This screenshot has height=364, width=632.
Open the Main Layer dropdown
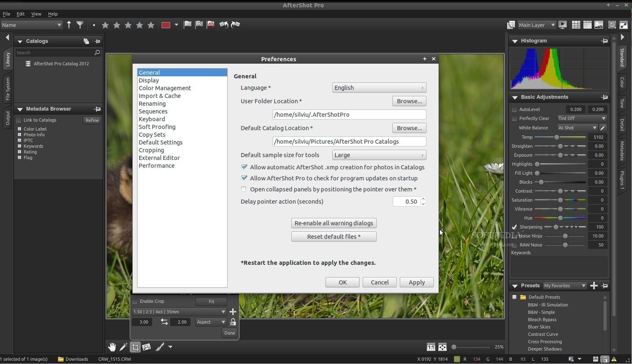(537, 25)
